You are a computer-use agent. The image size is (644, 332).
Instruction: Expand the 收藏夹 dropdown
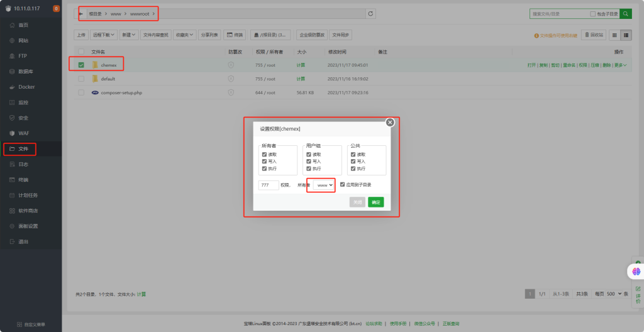184,35
